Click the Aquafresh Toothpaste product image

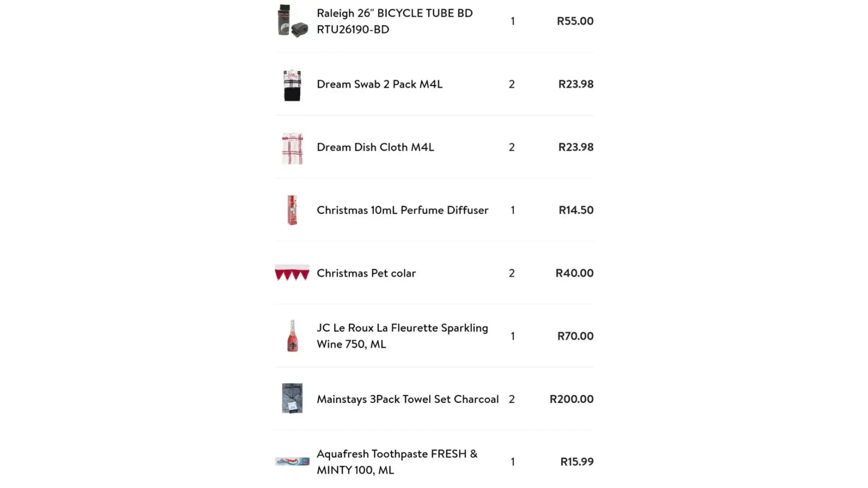(x=292, y=461)
